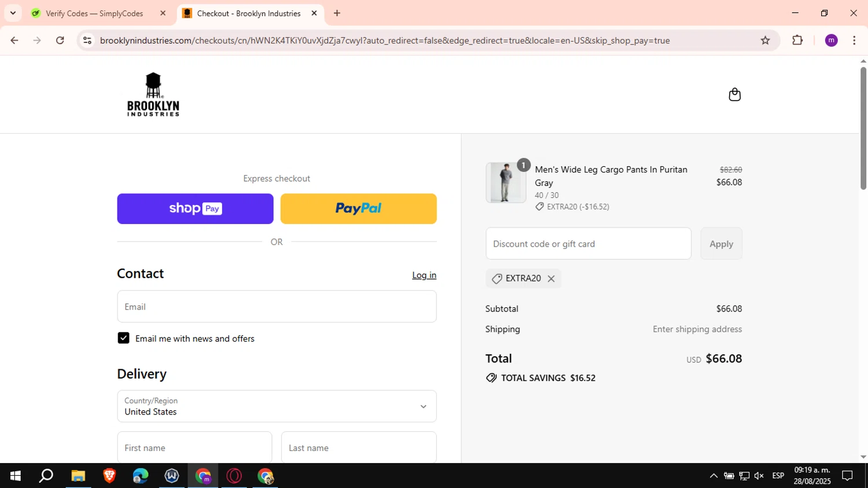Click the Men's Wide Leg Cargo Pants title
This screenshot has width=868, height=488.
pyautogui.click(x=611, y=176)
